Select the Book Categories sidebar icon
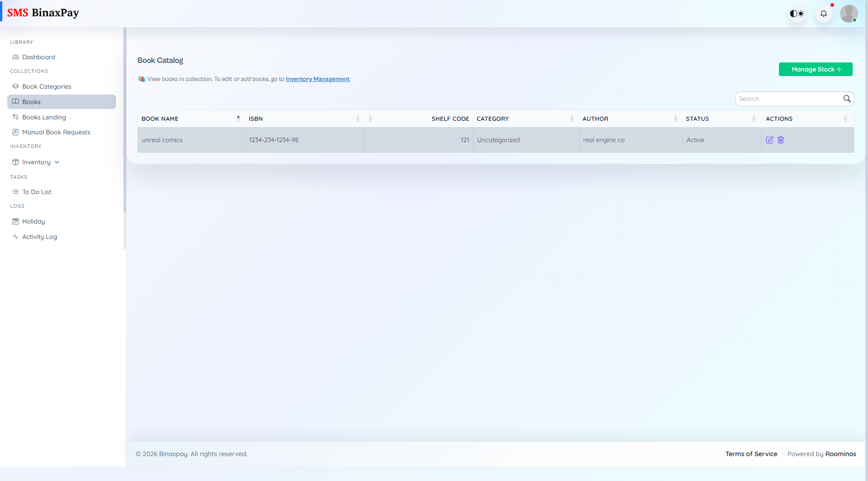Viewport: 868px width, 481px height. pyautogui.click(x=15, y=86)
